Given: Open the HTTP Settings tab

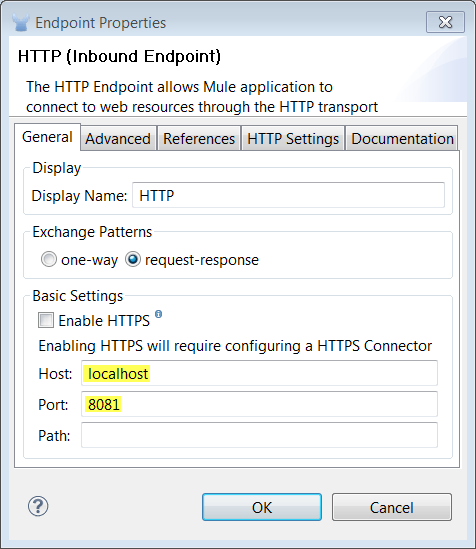Looking at the screenshot, I should pos(293,139).
